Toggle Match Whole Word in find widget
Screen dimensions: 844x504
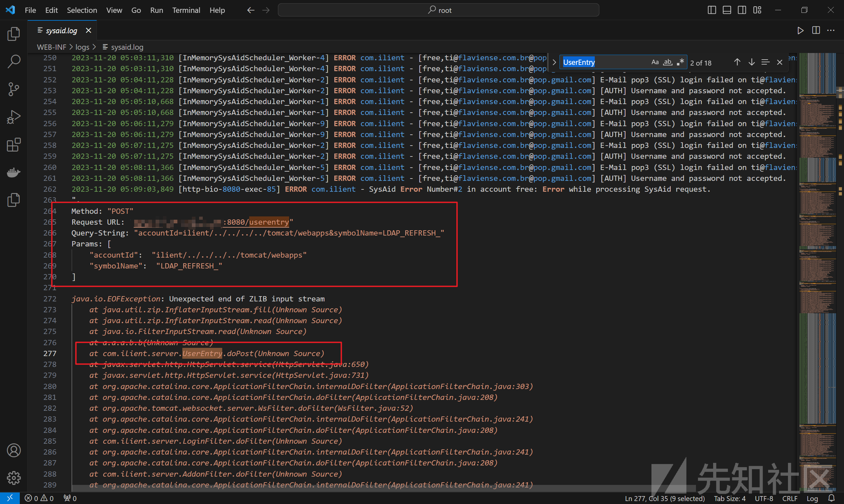[668, 63]
